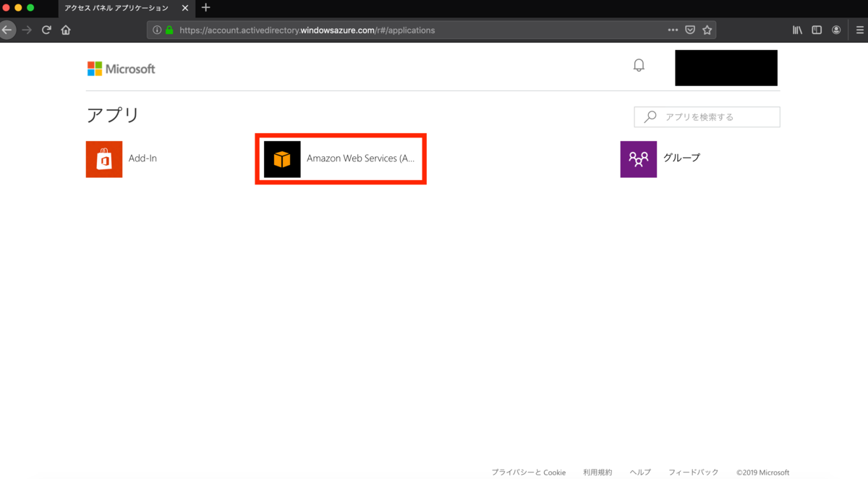Open the Firefox library icon
Image resolution: width=868 pixels, height=479 pixels.
797,30
